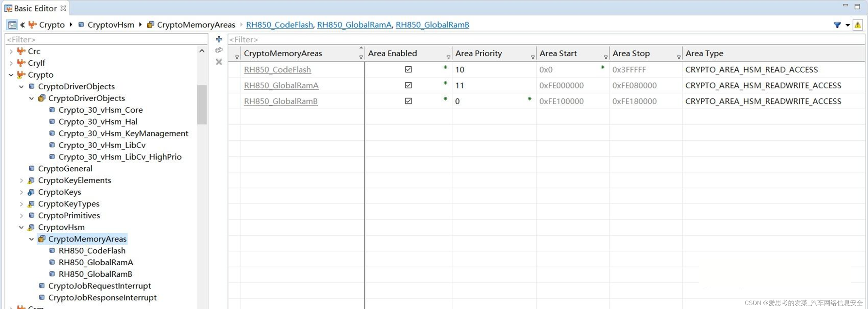
Task: Select Crypto_30_vHsm_LibCv_HighPrio tree item
Action: tap(120, 157)
